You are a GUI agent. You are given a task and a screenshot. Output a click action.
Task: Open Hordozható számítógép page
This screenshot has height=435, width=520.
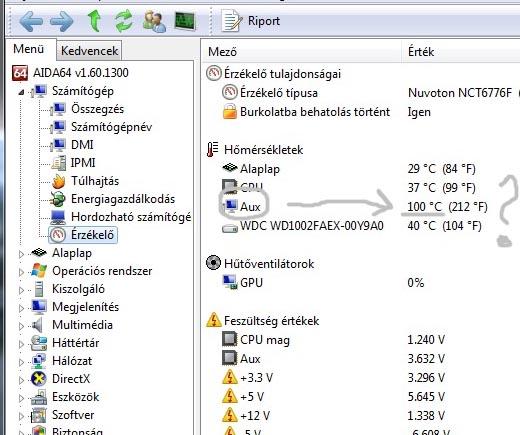pos(131,217)
